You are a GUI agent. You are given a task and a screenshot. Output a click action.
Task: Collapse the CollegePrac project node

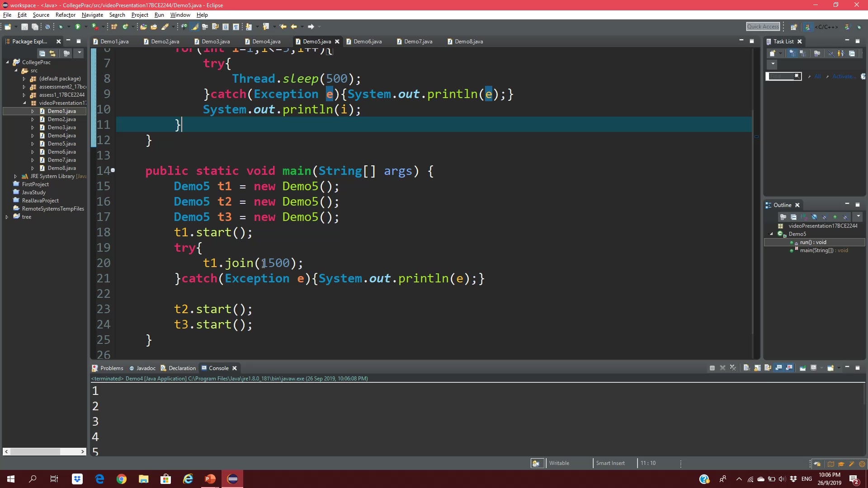7,62
